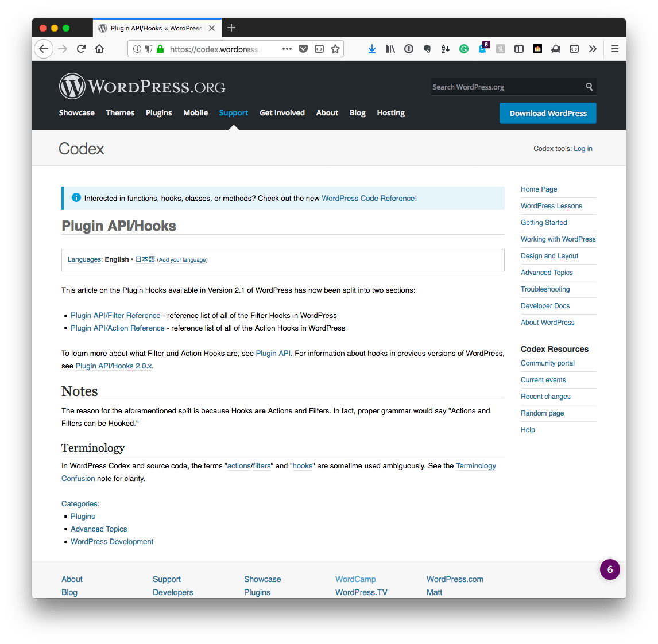Image resolution: width=658 pixels, height=644 pixels.
Task: Open the Firefox Library icon
Action: [390, 49]
